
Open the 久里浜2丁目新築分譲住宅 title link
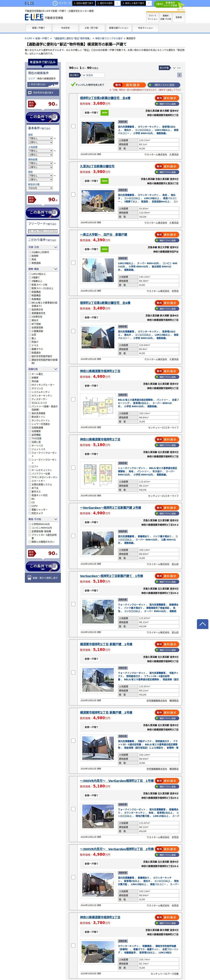pos(97,166)
